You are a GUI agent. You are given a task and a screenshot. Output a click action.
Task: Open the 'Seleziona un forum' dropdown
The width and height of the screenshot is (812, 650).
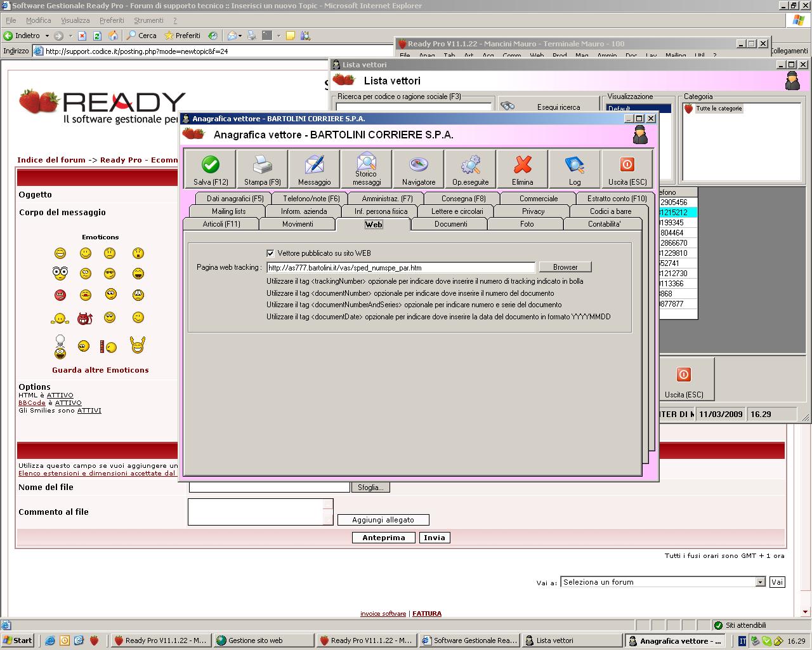pyautogui.click(x=760, y=582)
